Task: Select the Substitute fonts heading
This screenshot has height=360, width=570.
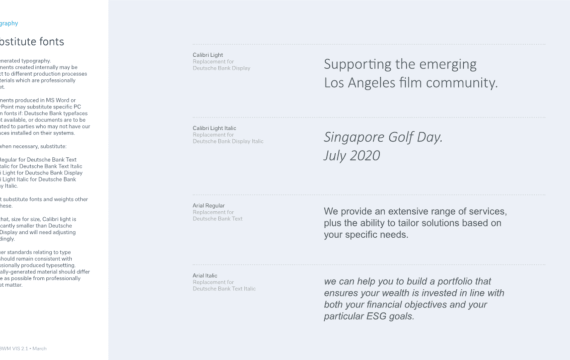Action: click(x=32, y=41)
